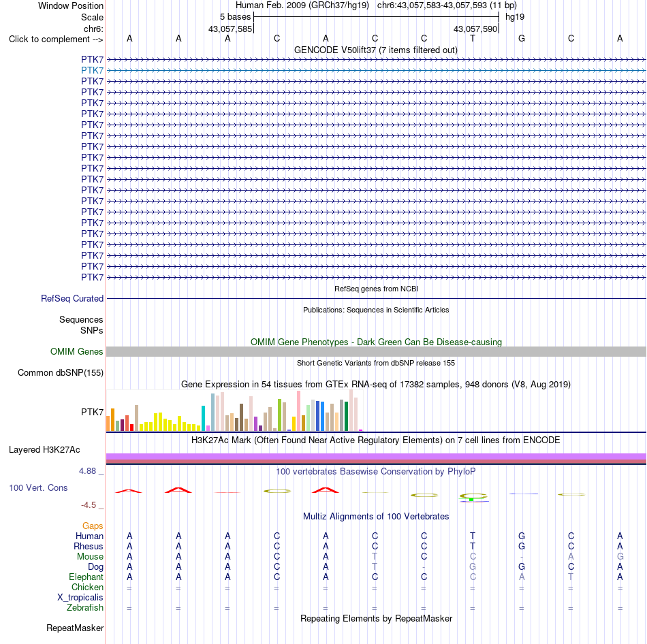The height and width of the screenshot is (644, 647).
Task: Click the '5 bases' scale bar text
Action: point(235,17)
